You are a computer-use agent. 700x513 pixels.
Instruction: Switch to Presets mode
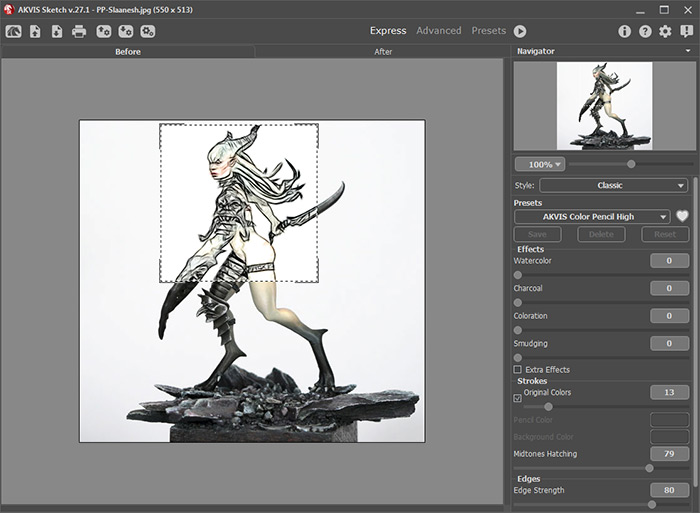[489, 31]
